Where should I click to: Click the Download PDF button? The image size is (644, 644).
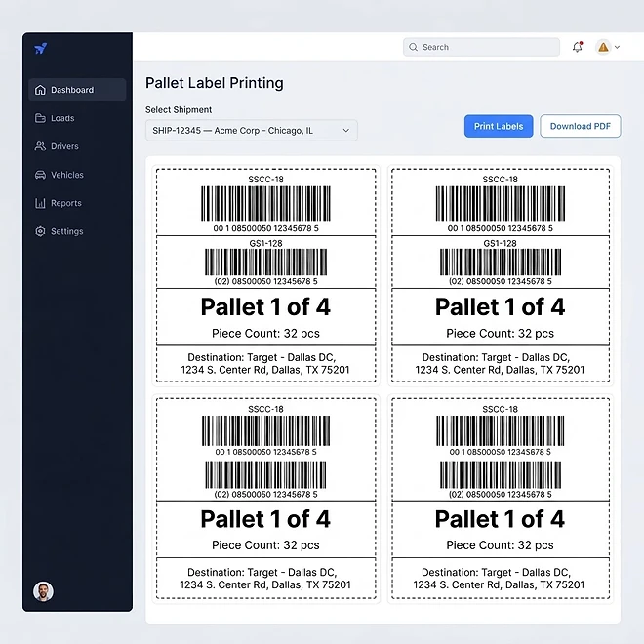pyautogui.click(x=581, y=126)
